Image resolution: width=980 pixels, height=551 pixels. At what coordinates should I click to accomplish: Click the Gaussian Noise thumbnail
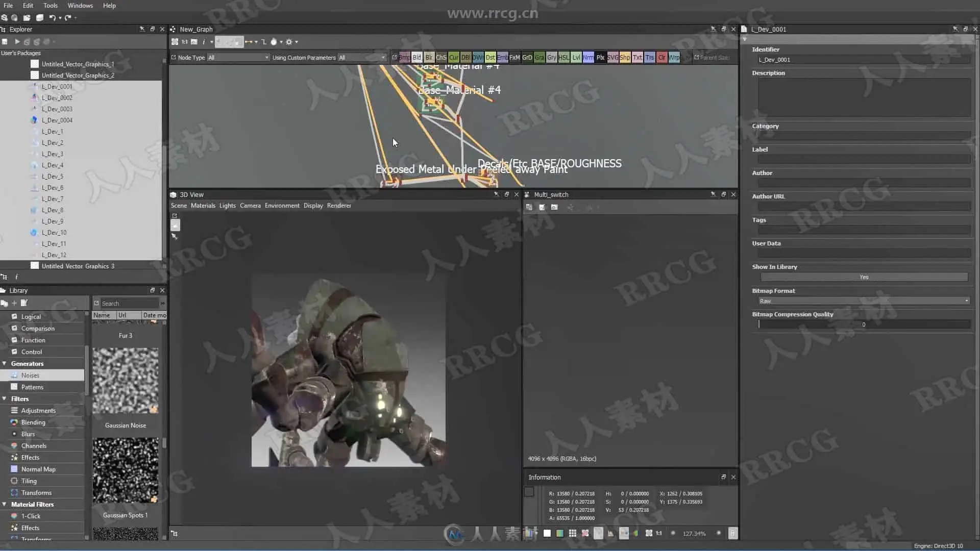(126, 381)
